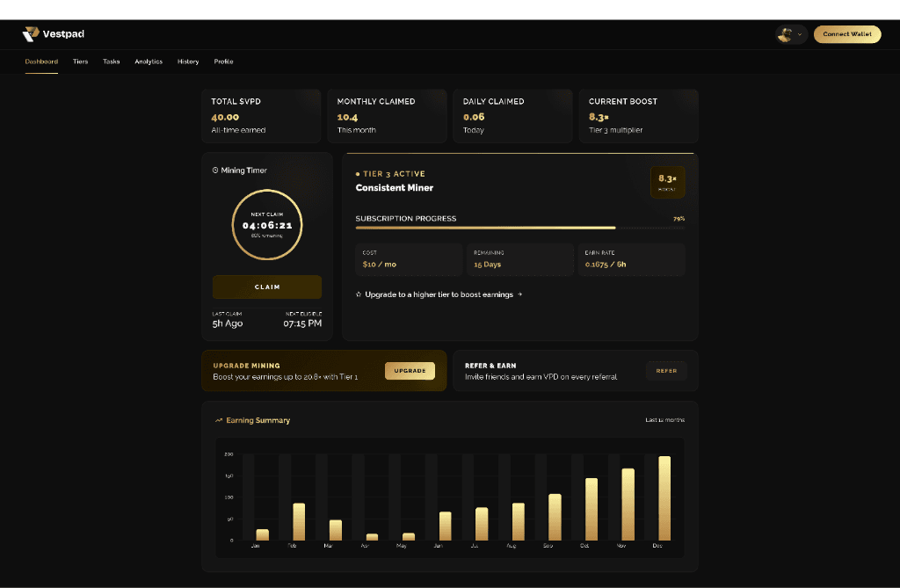Follow Upgrade to a higher tier link
Screen dimensions: 900x588
pos(439,294)
